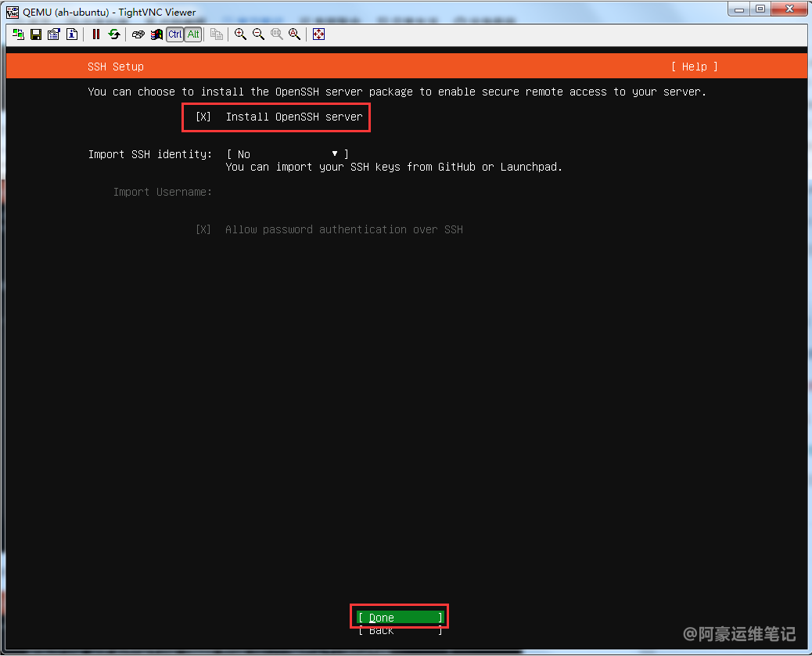The height and width of the screenshot is (656, 812).
Task: Click the Back button
Action: coord(400,631)
